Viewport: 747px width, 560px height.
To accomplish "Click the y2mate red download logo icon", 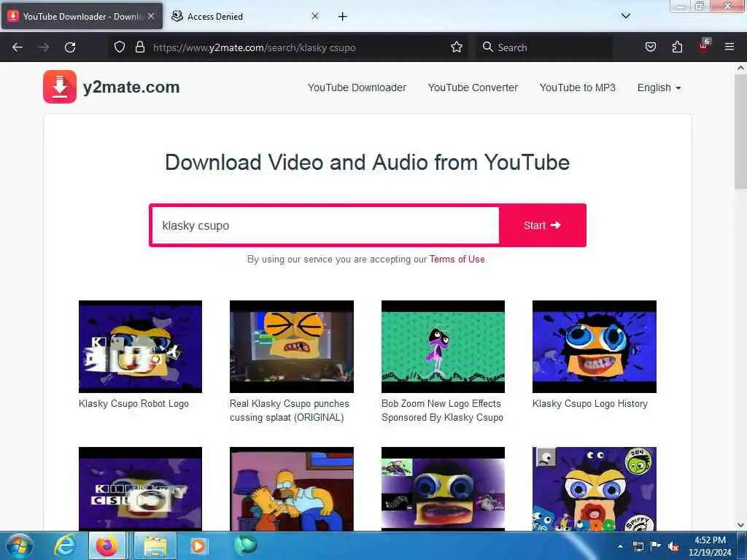I will click(60, 87).
